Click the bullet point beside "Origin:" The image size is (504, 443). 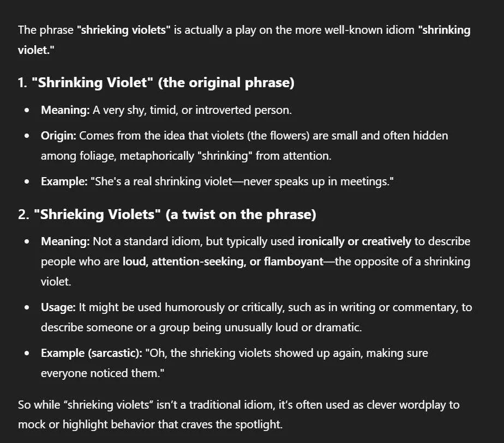click(27, 136)
